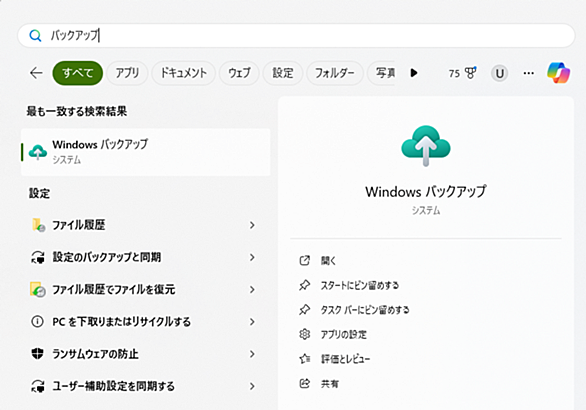586x410 pixels.
Task: Open the 設定のバックアップと同期 result
Action: point(146,257)
